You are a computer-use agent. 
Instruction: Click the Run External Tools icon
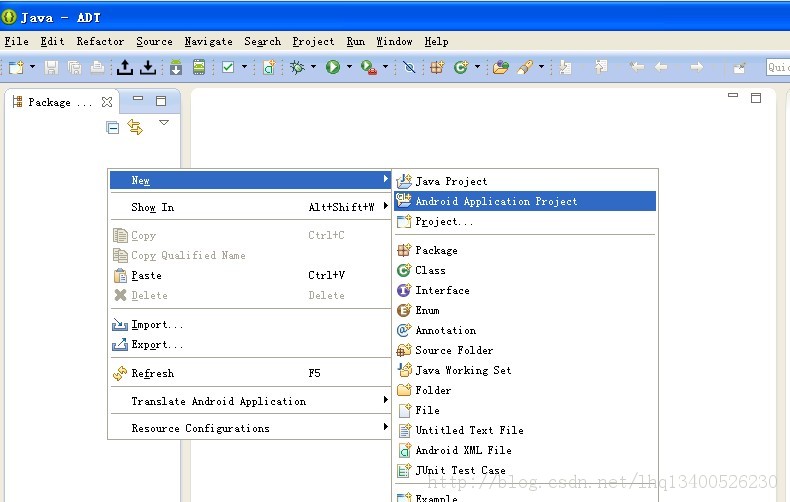point(369,68)
